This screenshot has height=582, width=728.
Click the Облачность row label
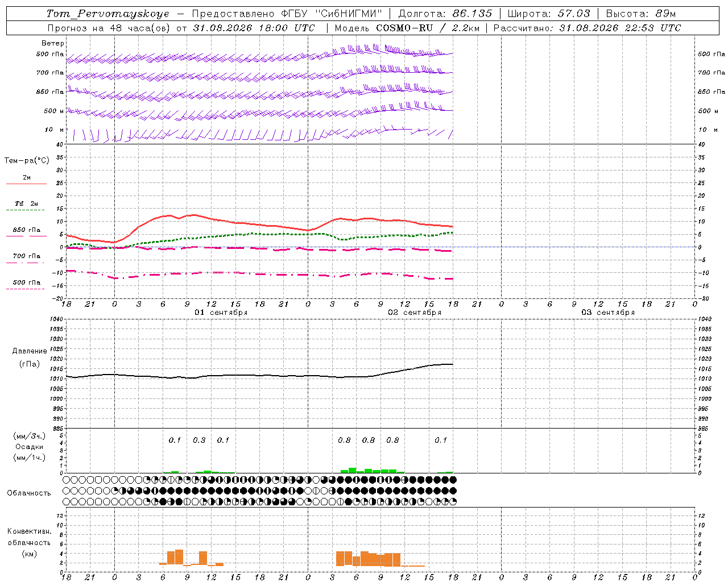pyautogui.click(x=29, y=493)
